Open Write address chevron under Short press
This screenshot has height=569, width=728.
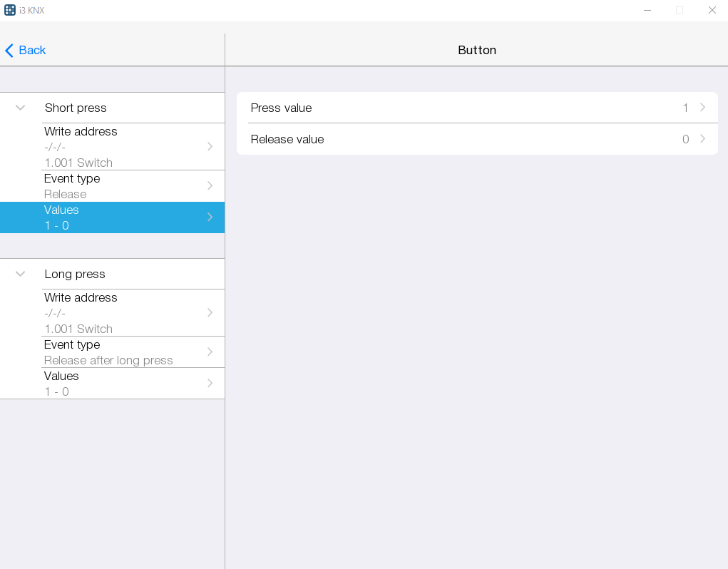click(209, 146)
